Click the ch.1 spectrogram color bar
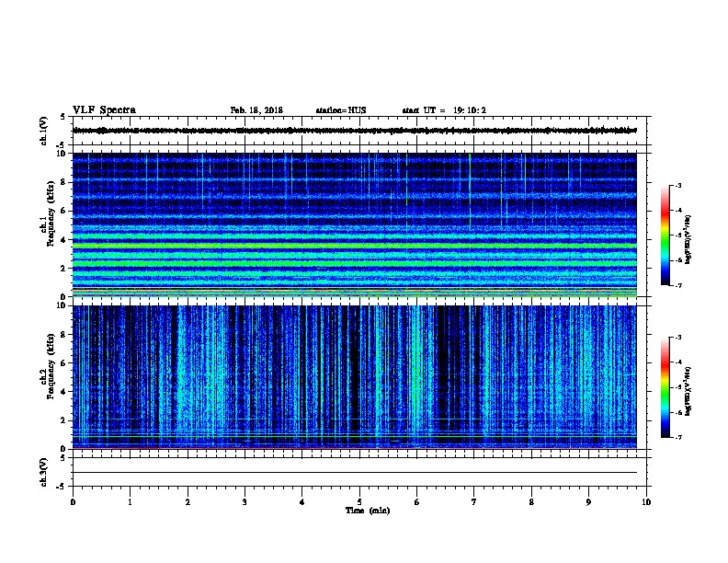This screenshot has height=563, width=728. [x=665, y=236]
